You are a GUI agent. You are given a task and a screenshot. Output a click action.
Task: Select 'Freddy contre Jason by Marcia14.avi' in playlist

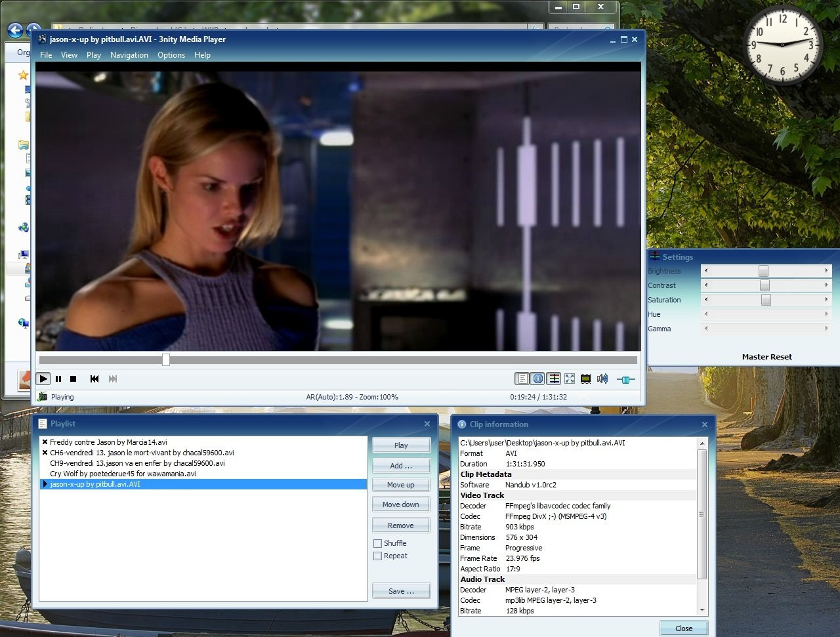203,442
